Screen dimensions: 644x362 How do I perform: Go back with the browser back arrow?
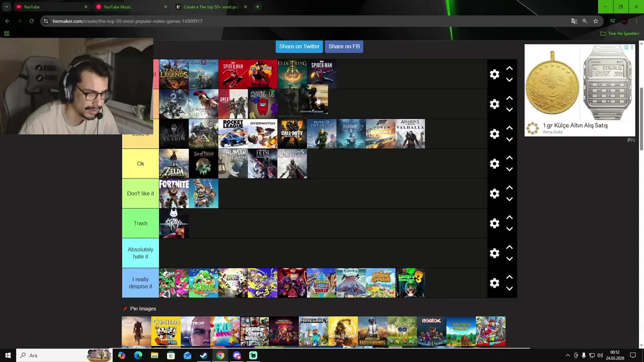click(7, 21)
